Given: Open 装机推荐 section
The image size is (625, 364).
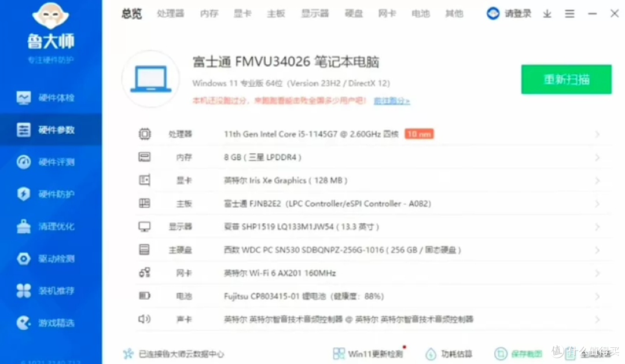Looking at the screenshot, I should coord(50,291).
